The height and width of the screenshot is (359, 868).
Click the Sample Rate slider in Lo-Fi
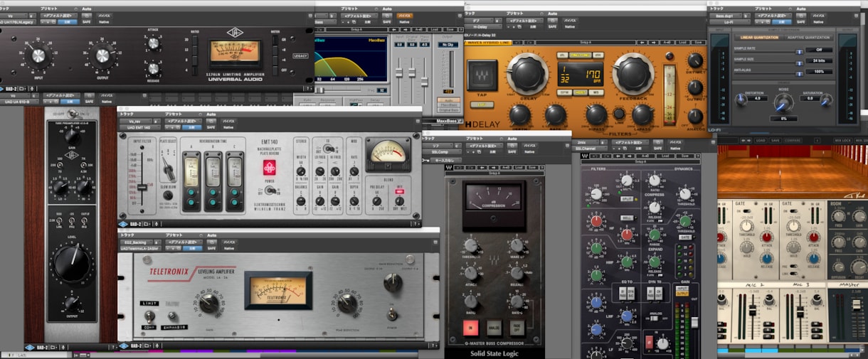(x=799, y=50)
